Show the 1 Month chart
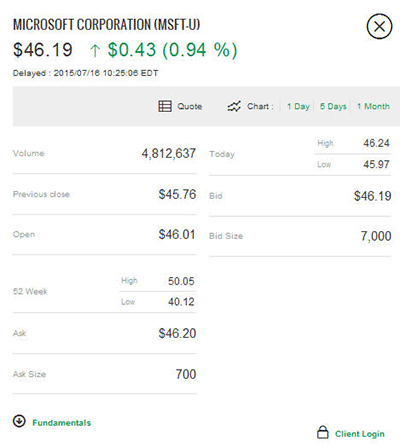This screenshot has width=400, height=447. point(373,106)
